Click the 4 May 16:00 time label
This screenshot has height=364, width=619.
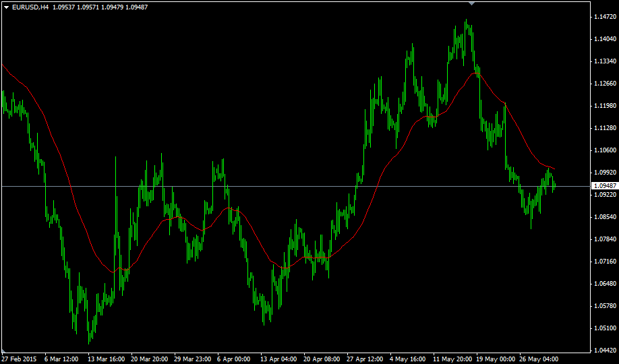407,359
